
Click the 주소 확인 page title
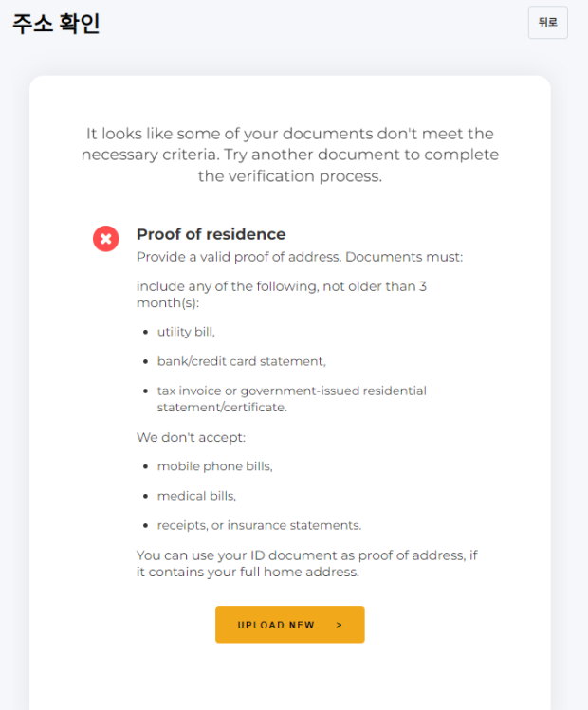click(56, 24)
